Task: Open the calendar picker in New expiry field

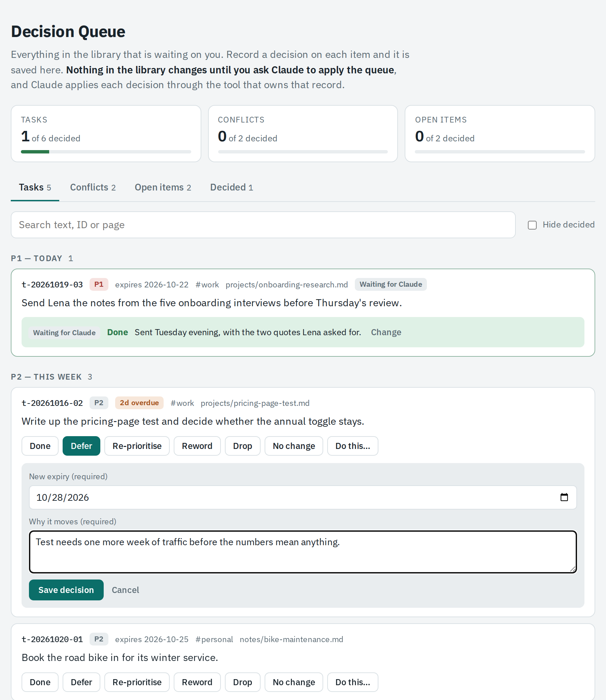Action: (564, 497)
